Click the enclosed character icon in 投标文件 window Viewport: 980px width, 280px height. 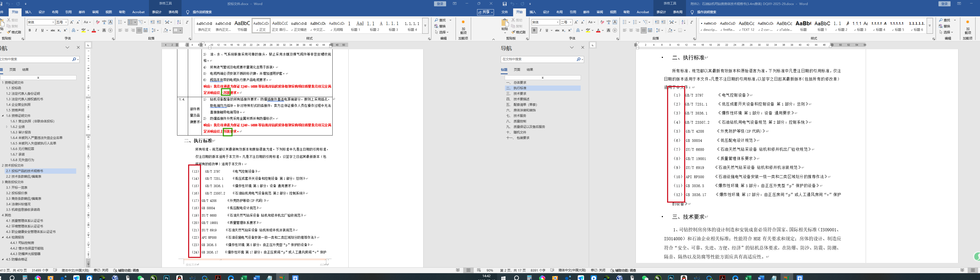(x=110, y=31)
